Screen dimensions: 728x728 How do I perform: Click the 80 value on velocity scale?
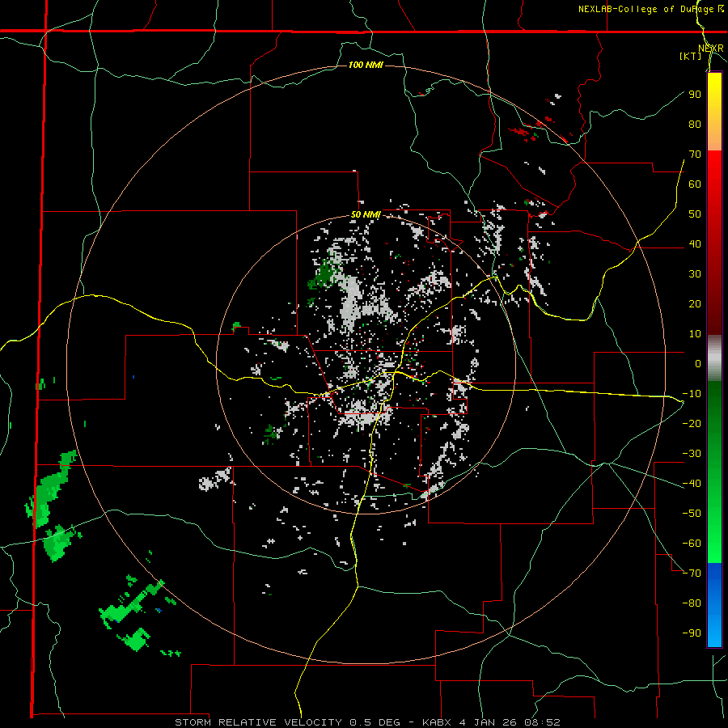pos(695,125)
